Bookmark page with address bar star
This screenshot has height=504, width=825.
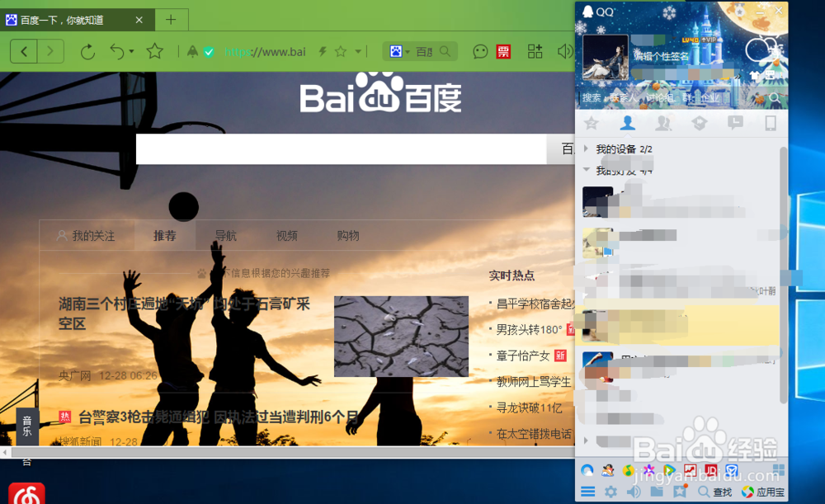point(341,52)
